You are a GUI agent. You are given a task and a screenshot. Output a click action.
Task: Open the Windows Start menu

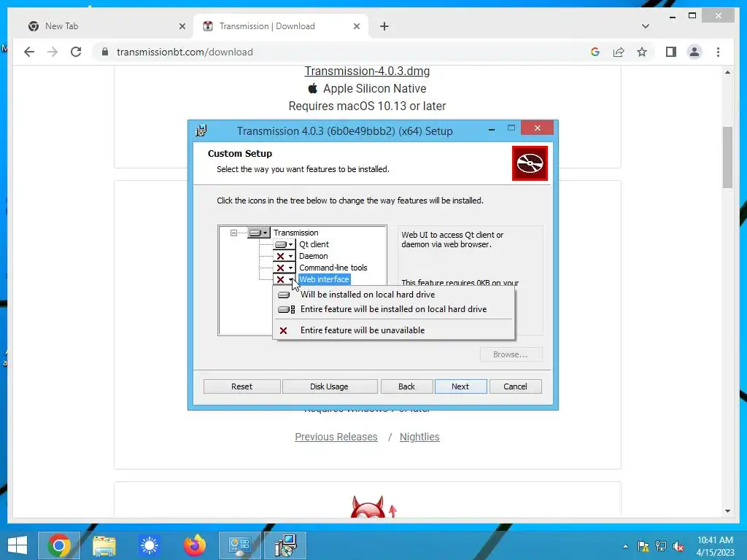pos(18,545)
